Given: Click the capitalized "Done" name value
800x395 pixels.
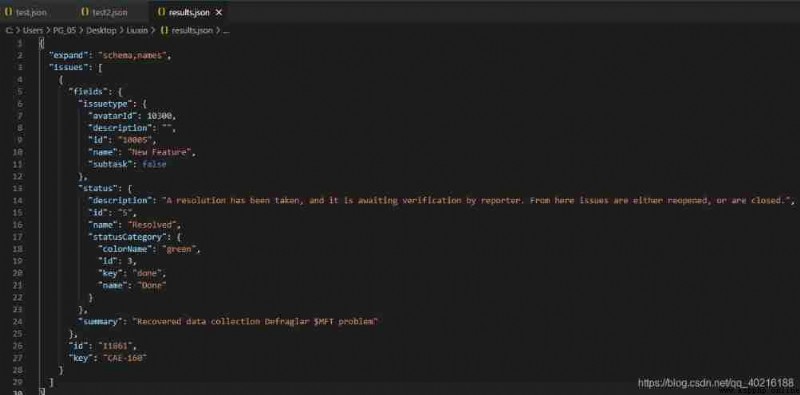Looking at the screenshot, I should [x=153, y=285].
